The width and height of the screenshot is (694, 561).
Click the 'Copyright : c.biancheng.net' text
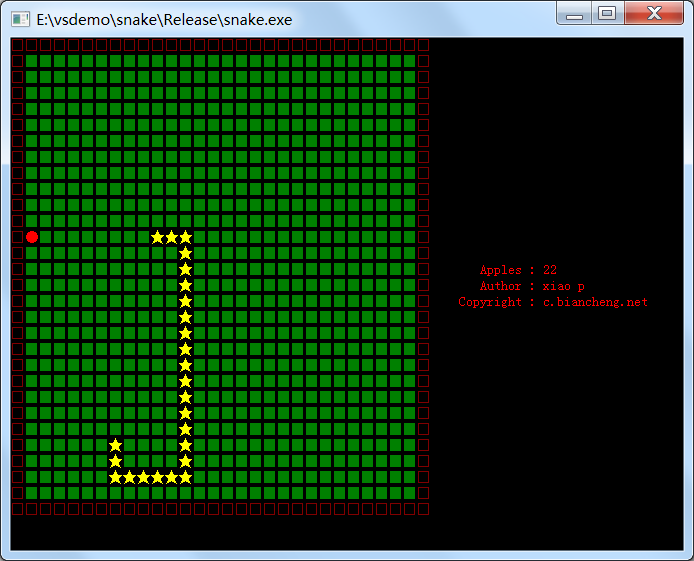pos(553,302)
